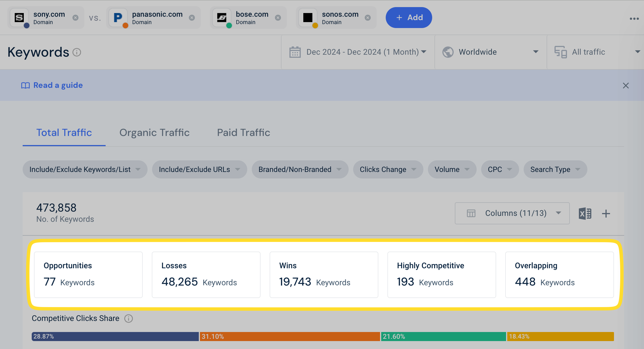Select the Opportunities 77 Keywords card
This screenshot has height=349, width=644.
tap(88, 274)
